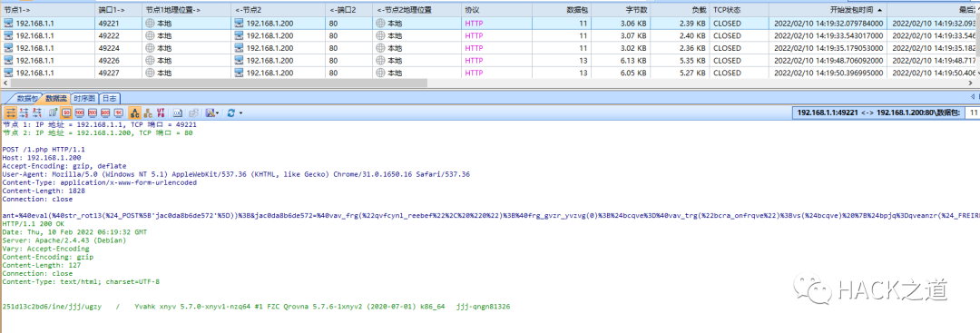The height and width of the screenshot is (333, 980).
Task: Click node 2 globe icon in port 49227 row
Action: click(x=380, y=73)
